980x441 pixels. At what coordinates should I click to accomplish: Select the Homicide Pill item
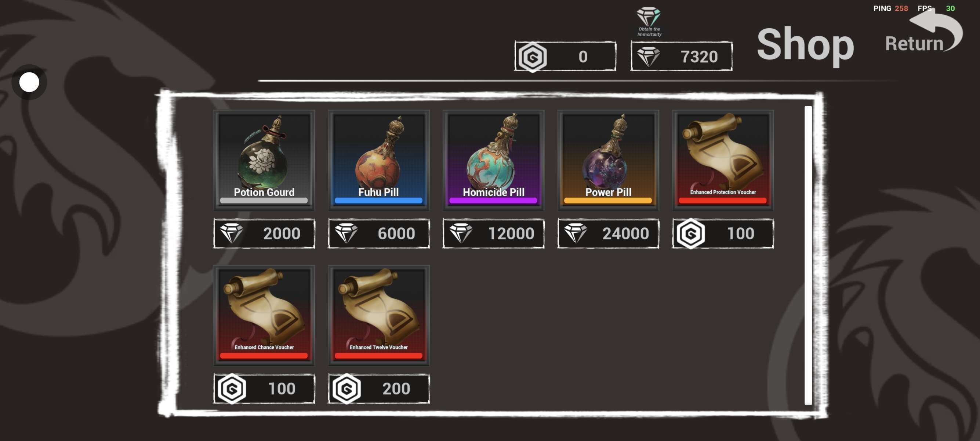pos(493,160)
